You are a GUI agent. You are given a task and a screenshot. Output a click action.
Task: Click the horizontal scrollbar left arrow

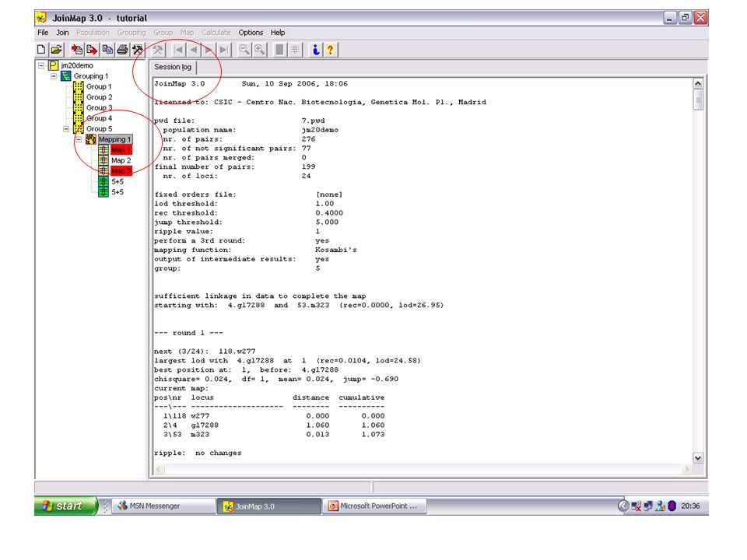tap(159, 470)
